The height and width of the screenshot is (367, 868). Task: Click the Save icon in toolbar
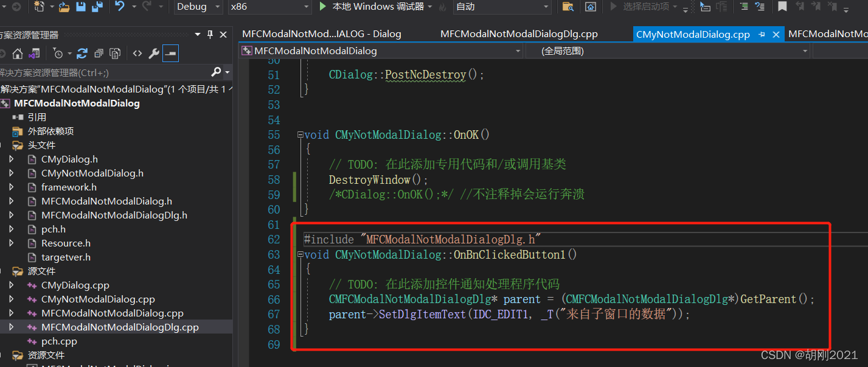[81, 7]
